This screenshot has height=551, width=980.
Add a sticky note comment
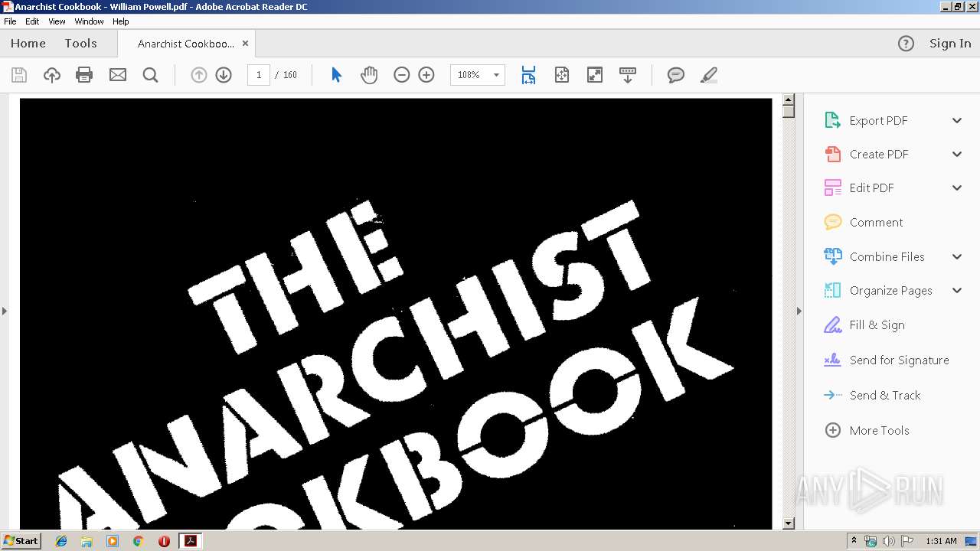coord(675,75)
